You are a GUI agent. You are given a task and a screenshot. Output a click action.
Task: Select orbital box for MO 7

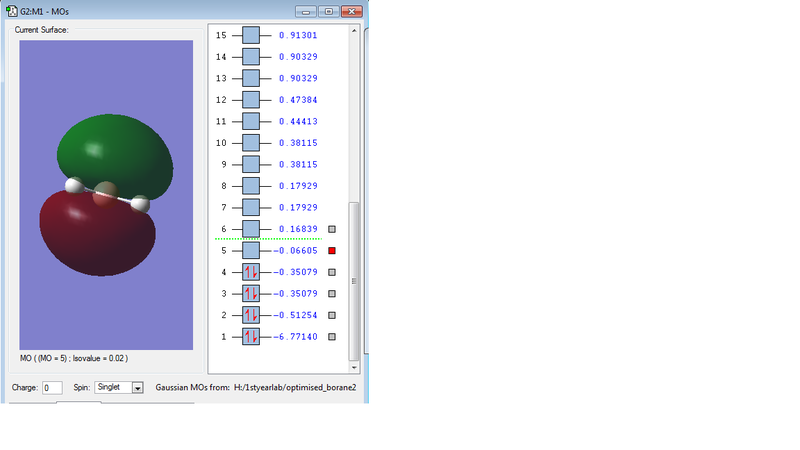pyautogui.click(x=251, y=208)
